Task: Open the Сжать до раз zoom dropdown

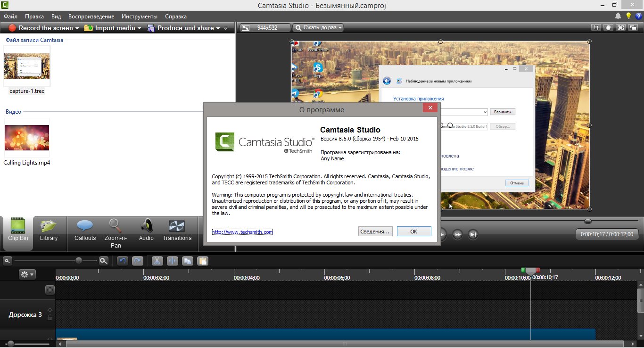Action: 318,28
